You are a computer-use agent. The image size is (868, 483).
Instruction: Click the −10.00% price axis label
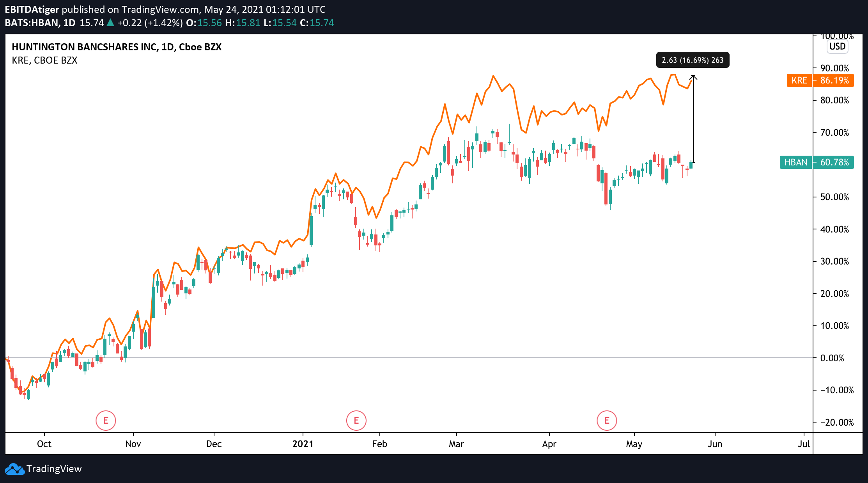(837, 390)
